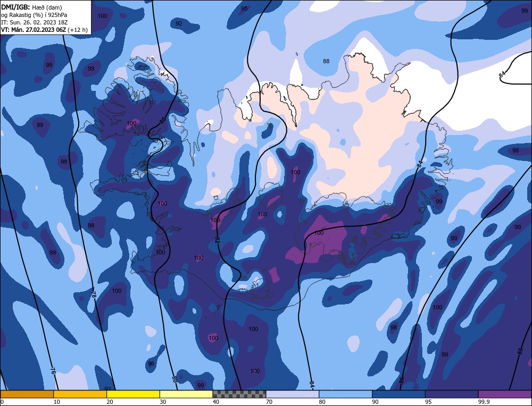Image resolution: width=532 pixels, height=406 pixels.
Task: Click the '90' legend tick label
Action: click(375, 402)
